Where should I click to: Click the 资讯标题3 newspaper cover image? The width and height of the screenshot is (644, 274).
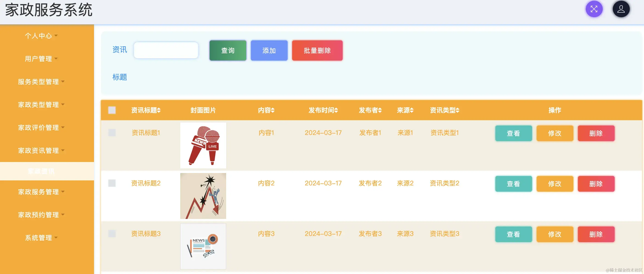[x=203, y=246]
